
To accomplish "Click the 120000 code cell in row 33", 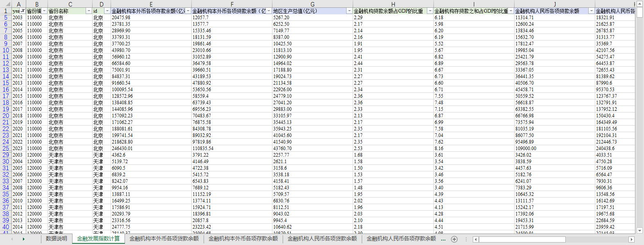I will point(36,181).
